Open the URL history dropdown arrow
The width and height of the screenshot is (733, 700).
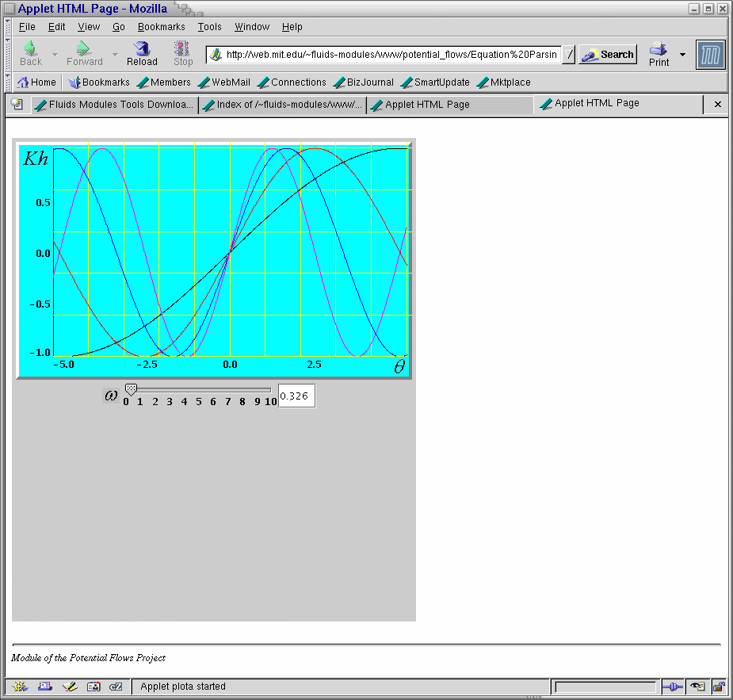(568, 55)
